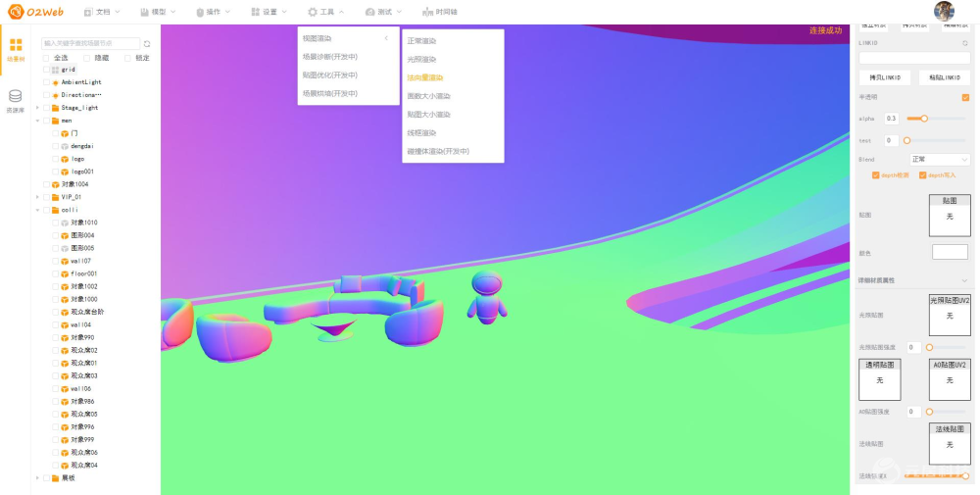Tick the checkbox for 观众席02

(x=56, y=350)
